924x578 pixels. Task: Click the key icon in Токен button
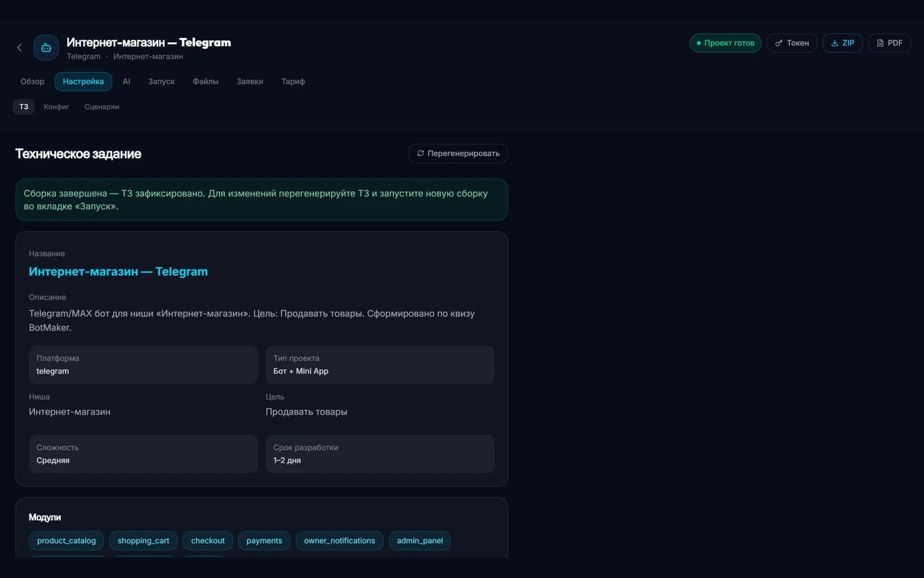pyautogui.click(x=779, y=43)
